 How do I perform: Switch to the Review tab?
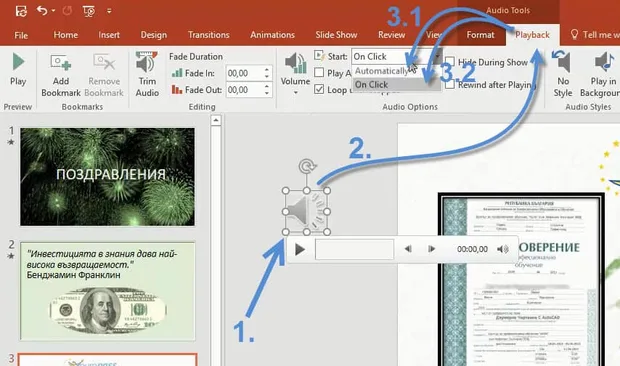click(391, 35)
